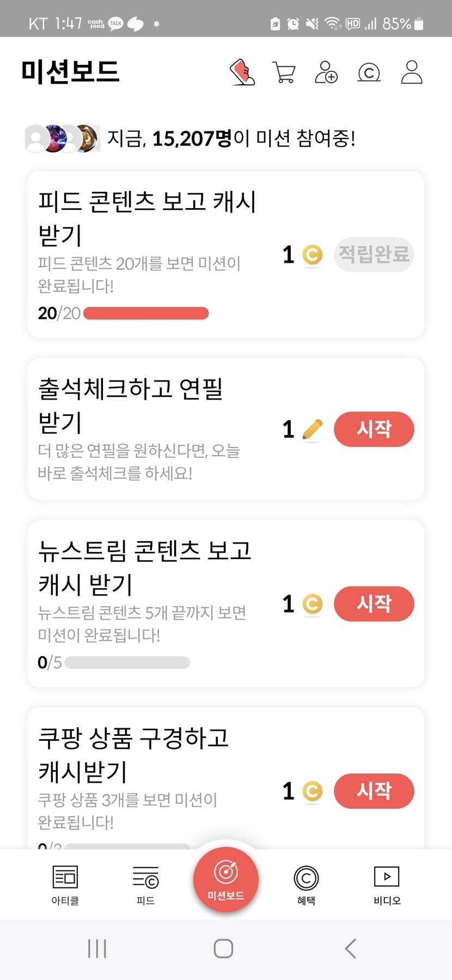The height and width of the screenshot is (980, 452).
Task: Tap the 20/20 feed progress bar
Action: coord(146,313)
